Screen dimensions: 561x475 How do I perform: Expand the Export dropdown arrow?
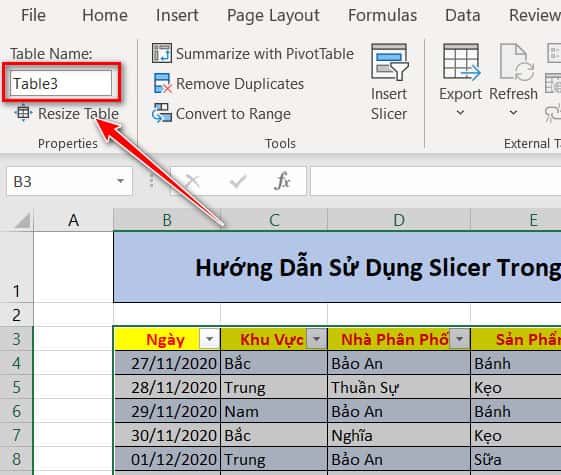460,113
